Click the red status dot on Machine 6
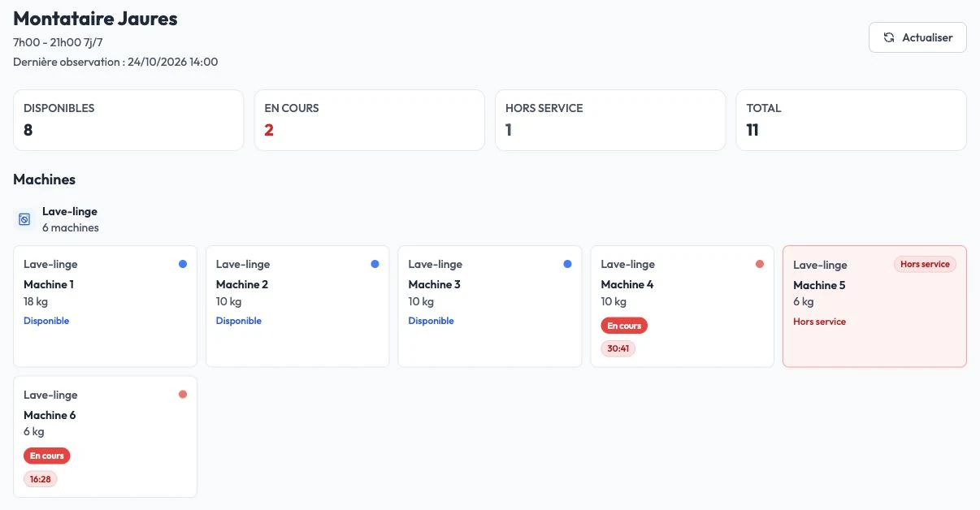Image resolution: width=980 pixels, height=510 pixels. point(183,394)
